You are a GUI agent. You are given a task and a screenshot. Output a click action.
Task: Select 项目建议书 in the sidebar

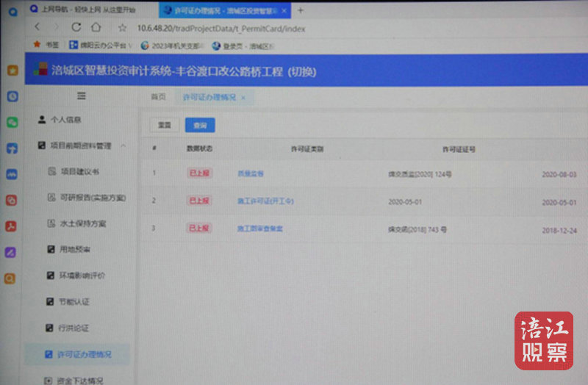(x=79, y=171)
